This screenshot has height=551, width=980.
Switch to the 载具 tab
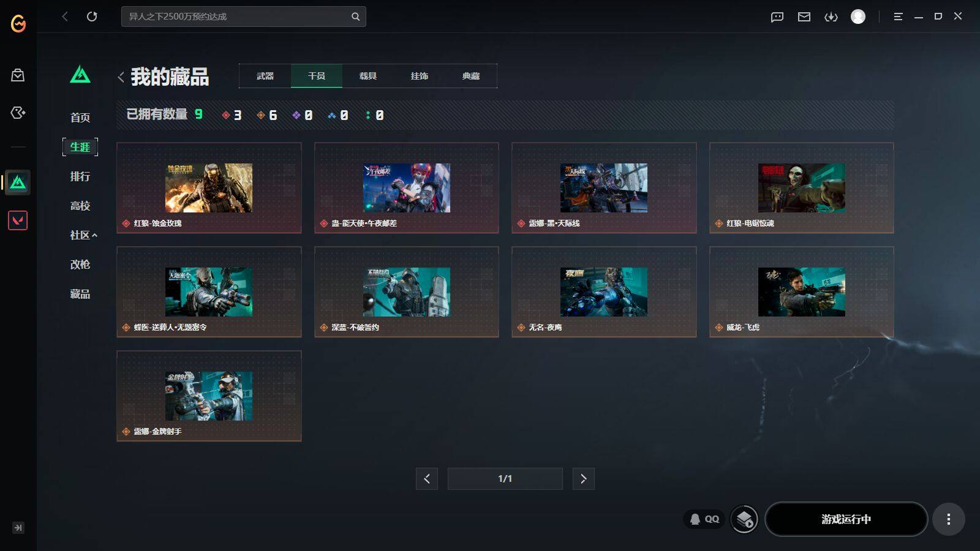(368, 76)
